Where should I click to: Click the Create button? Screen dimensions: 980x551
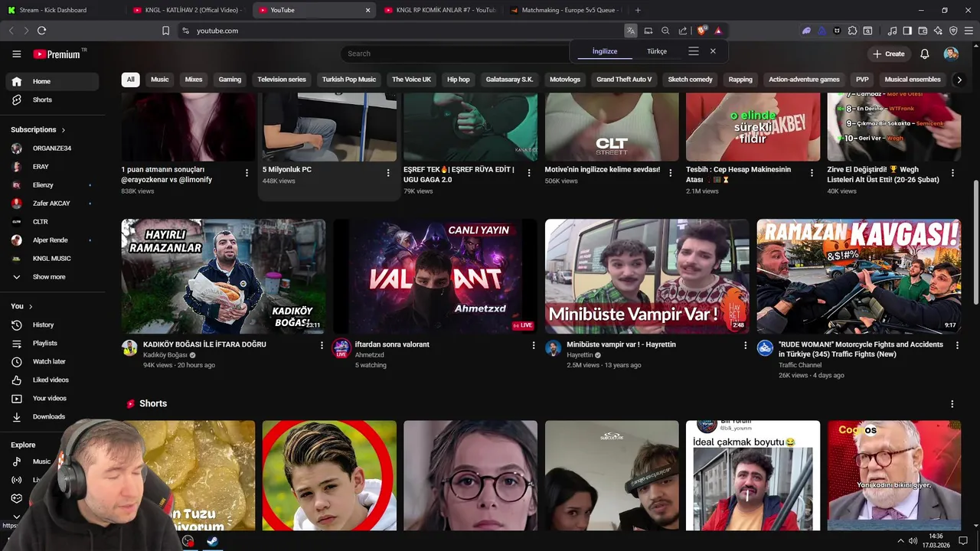point(888,54)
